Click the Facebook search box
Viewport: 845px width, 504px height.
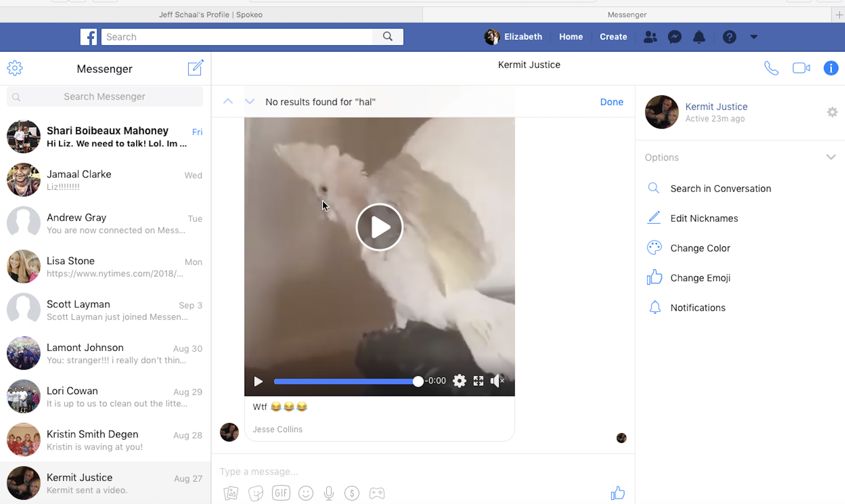tap(237, 37)
